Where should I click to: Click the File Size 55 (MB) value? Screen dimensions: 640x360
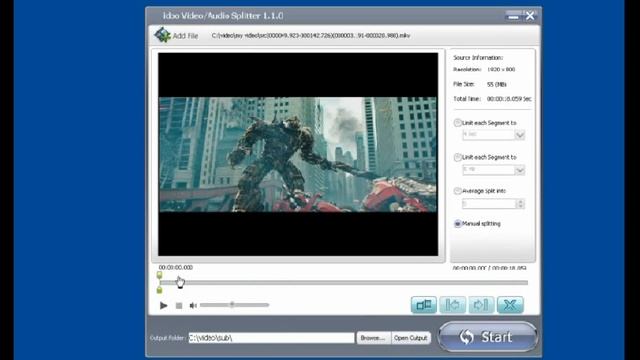click(x=497, y=84)
